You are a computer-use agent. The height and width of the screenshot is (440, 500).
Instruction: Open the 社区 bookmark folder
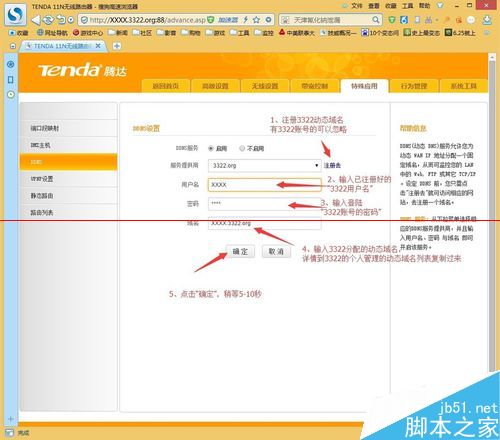[142, 33]
